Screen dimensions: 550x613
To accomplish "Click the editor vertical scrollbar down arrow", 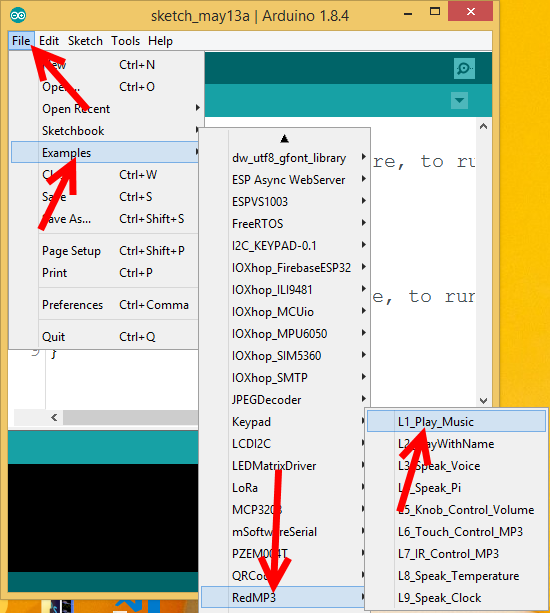I will pos(484,400).
